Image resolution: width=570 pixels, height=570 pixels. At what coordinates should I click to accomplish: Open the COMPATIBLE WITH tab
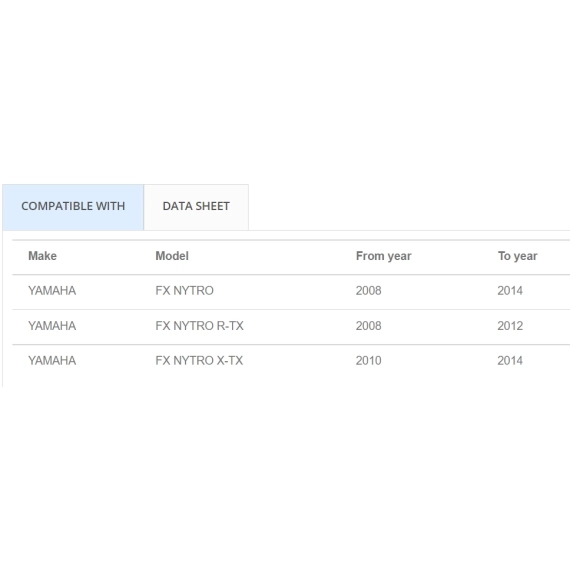tap(73, 207)
